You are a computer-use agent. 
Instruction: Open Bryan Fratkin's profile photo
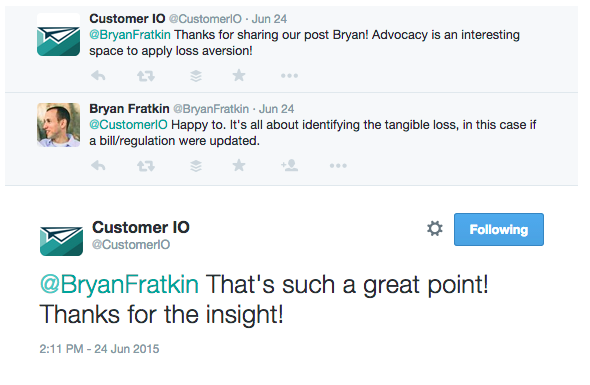pyautogui.click(x=58, y=125)
